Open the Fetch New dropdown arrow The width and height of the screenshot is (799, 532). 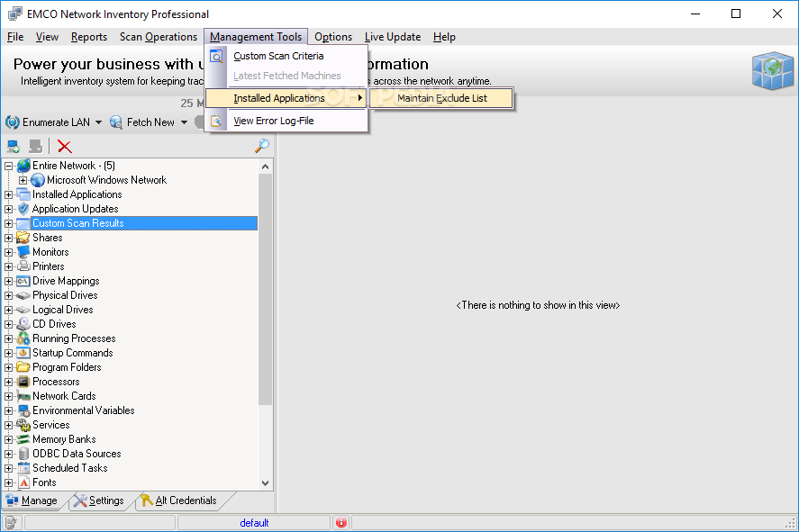point(184,122)
